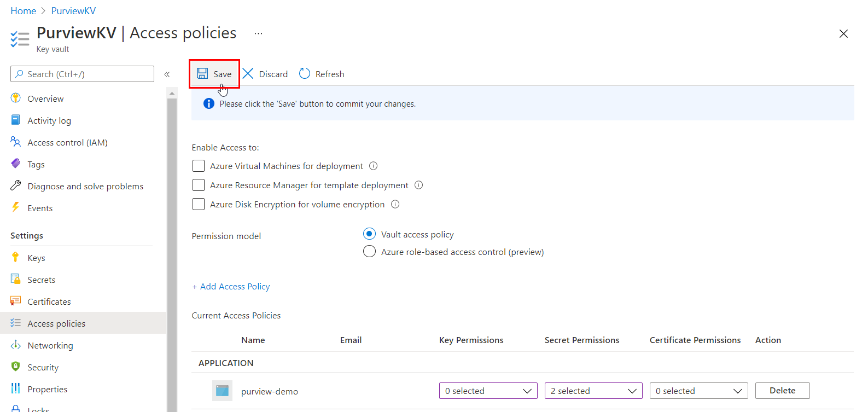Enable Azure Virtual Machines for deployment checkbox

tap(199, 166)
